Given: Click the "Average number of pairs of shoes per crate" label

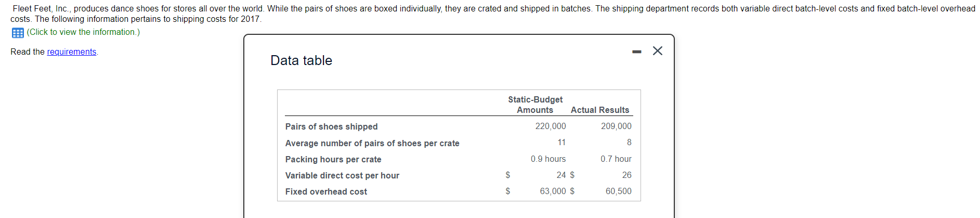Looking at the screenshot, I should tap(372, 144).
